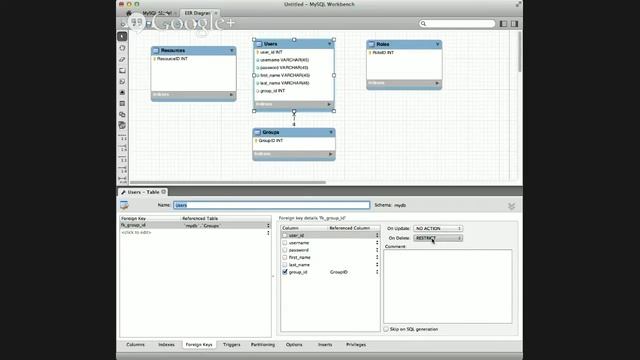
Task: Collapse the Resources table arrow
Action: click(x=232, y=51)
